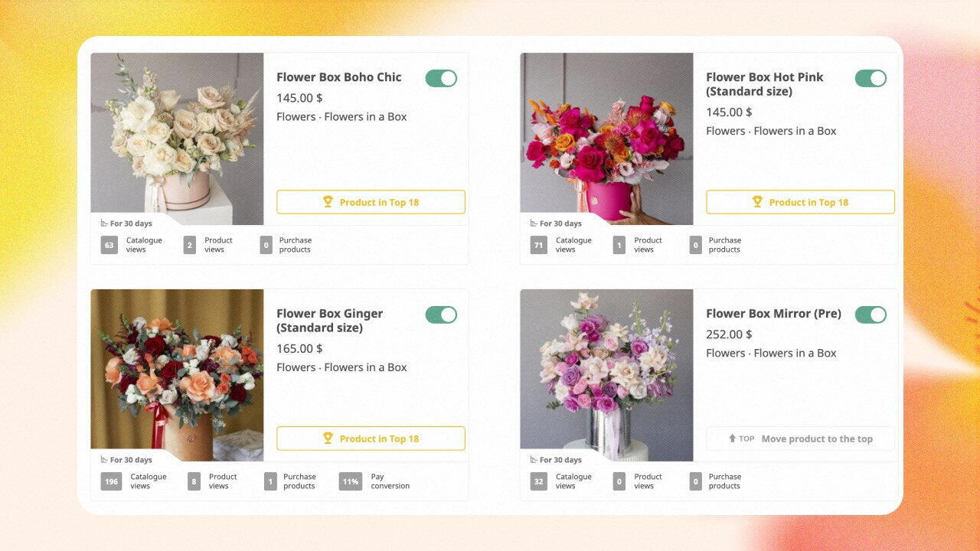Open Flower Box Mirror (Pre) title link

pos(773,314)
